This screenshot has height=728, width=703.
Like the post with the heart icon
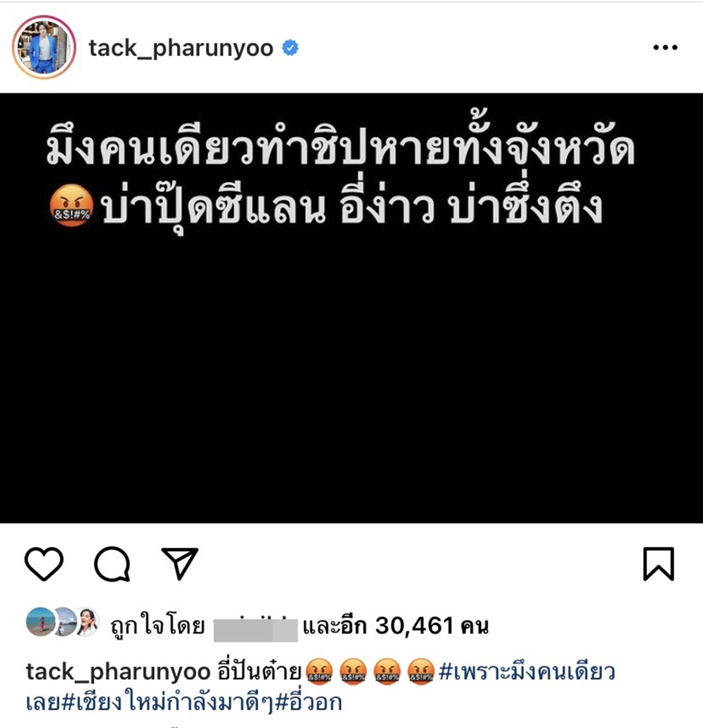coord(44,564)
